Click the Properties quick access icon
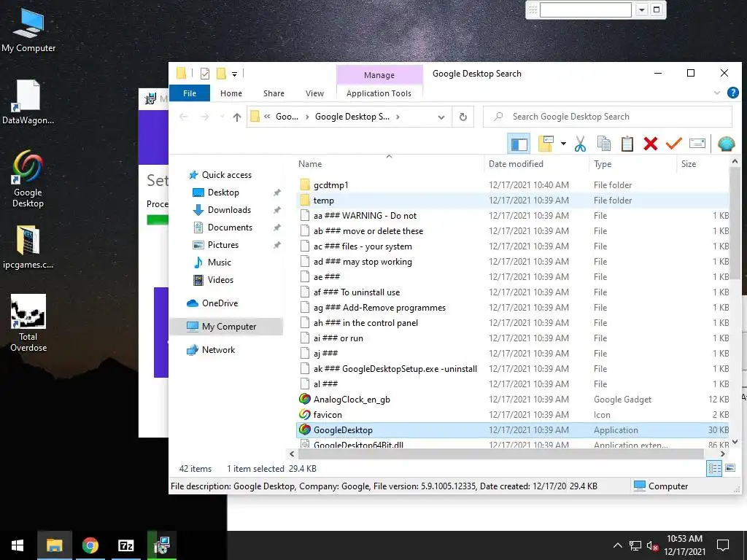 (205, 74)
